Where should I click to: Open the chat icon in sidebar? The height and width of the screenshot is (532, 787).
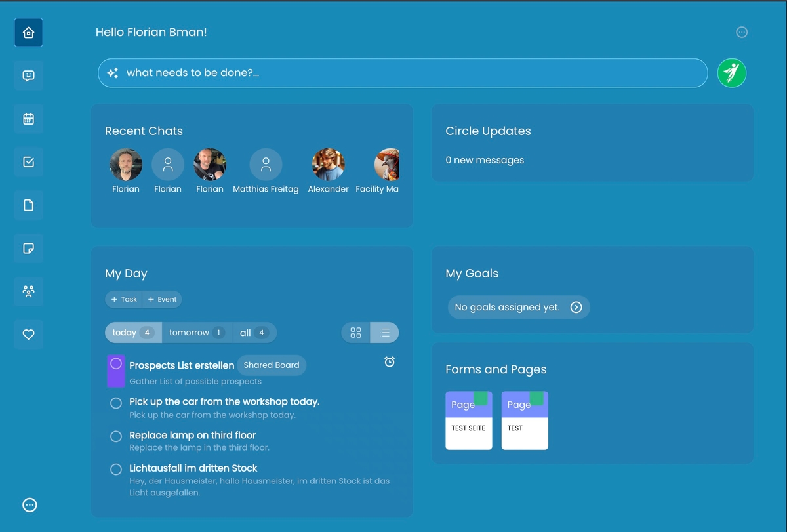[x=28, y=75]
